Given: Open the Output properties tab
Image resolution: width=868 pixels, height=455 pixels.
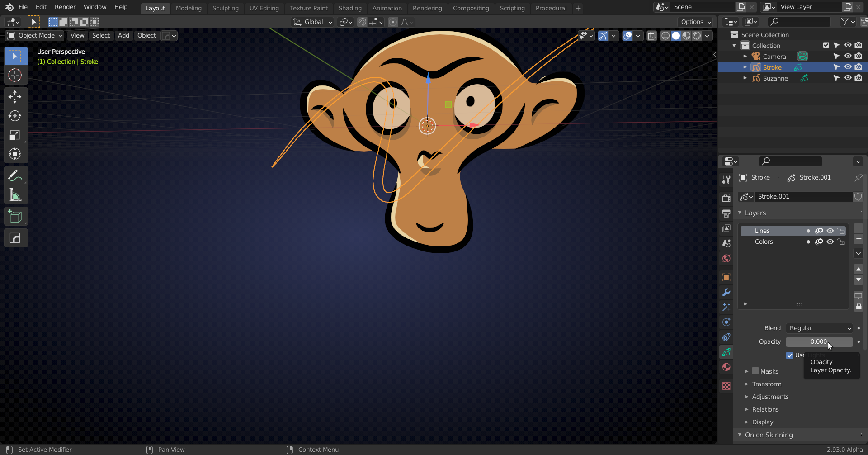Looking at the screenshot, I should pos(726,213).
